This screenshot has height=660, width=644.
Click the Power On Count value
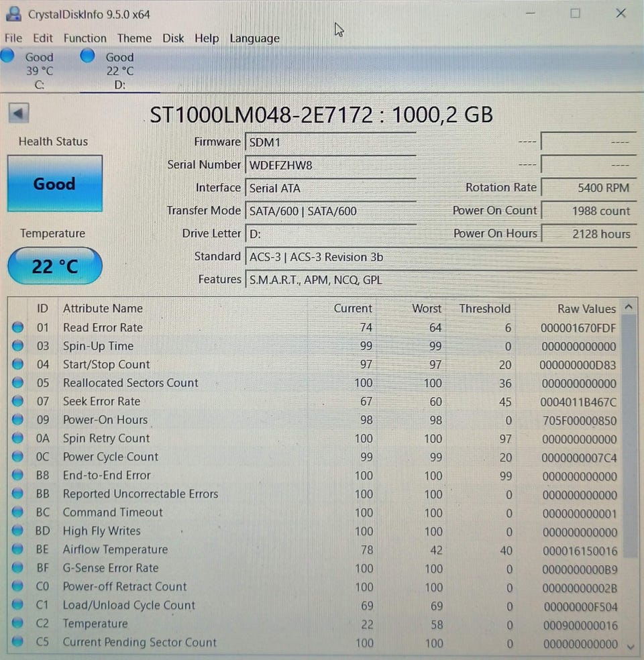(x=588, y=211)
